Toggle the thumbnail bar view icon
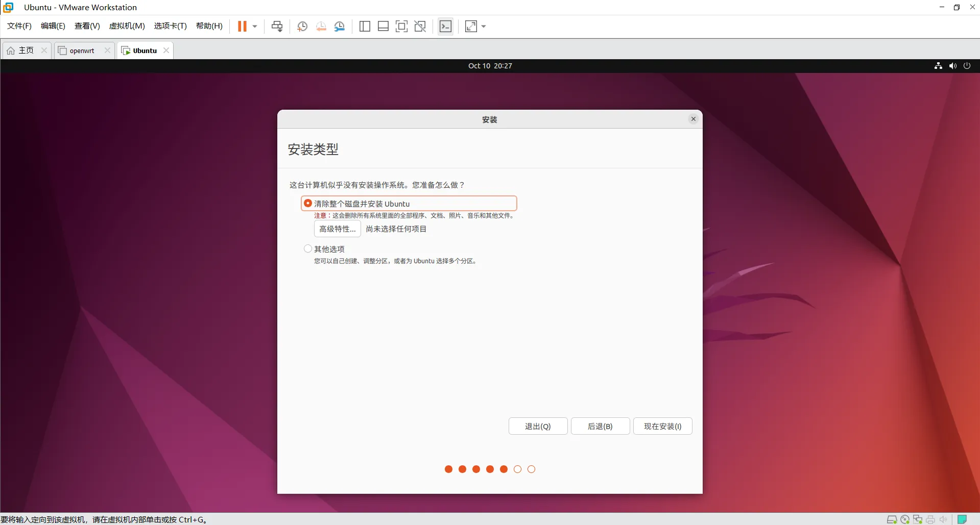980x525 pixels. pyautogui.click(x=383, y=26)
